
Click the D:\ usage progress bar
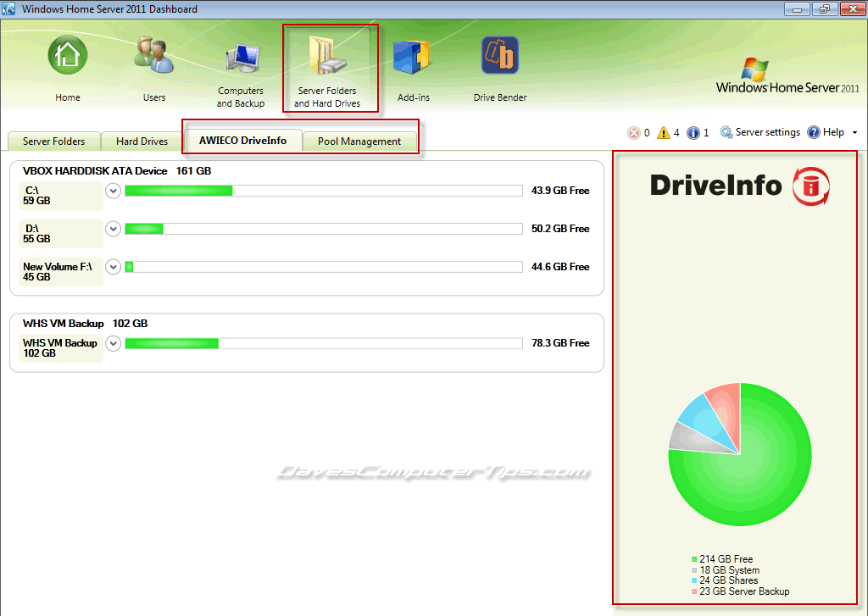(x=324, y=229)
